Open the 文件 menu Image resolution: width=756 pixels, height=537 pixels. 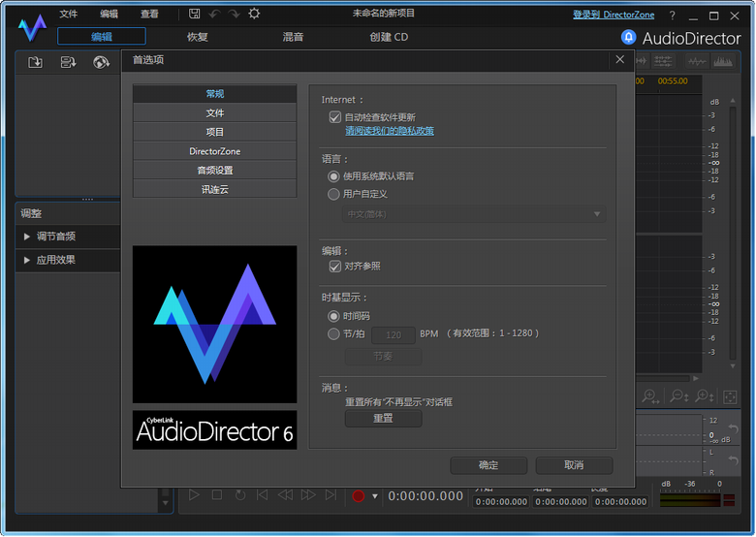(x=68, y=15)
